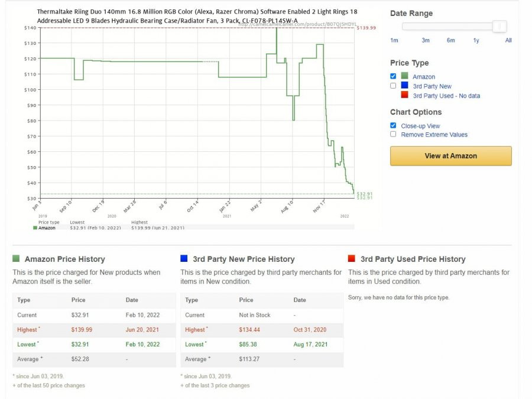Open the View at Amazon button
This screenshot has height=399, width=532.
pyautogui.click(x=450, y=155)
